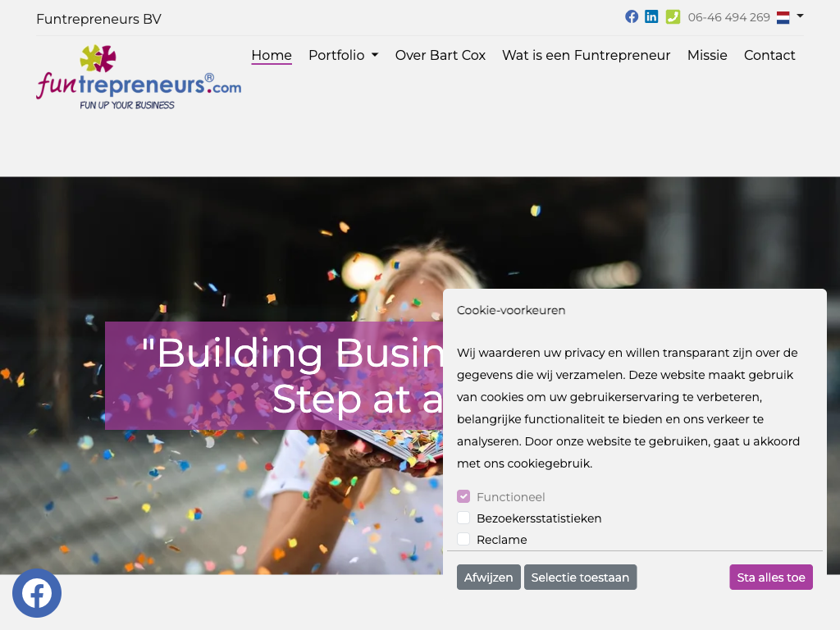840x630 pixels.
Task: Expand the Portfolio dropdown menu
Action: 344,55
